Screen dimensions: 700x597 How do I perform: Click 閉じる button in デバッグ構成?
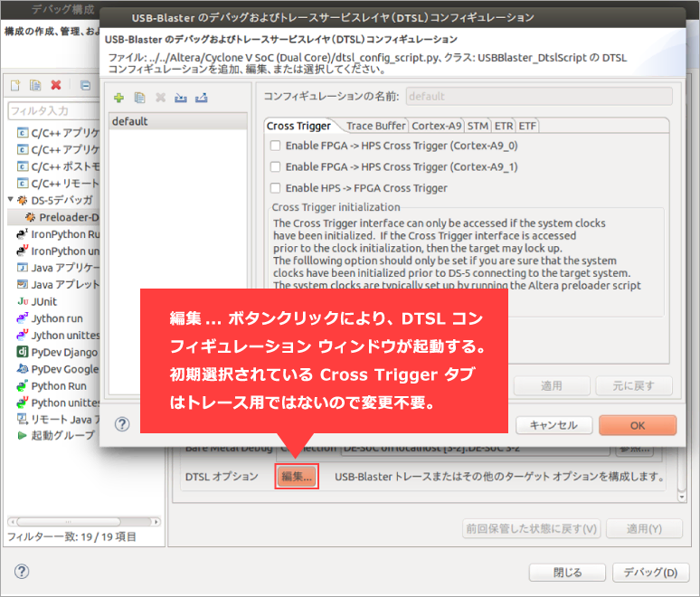click(567, 573)
